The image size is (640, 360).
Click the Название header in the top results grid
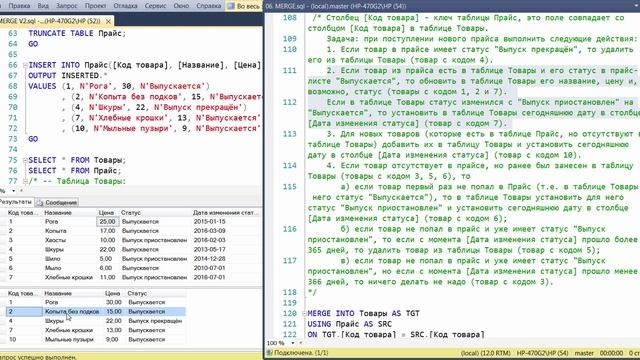pos(58,213)
